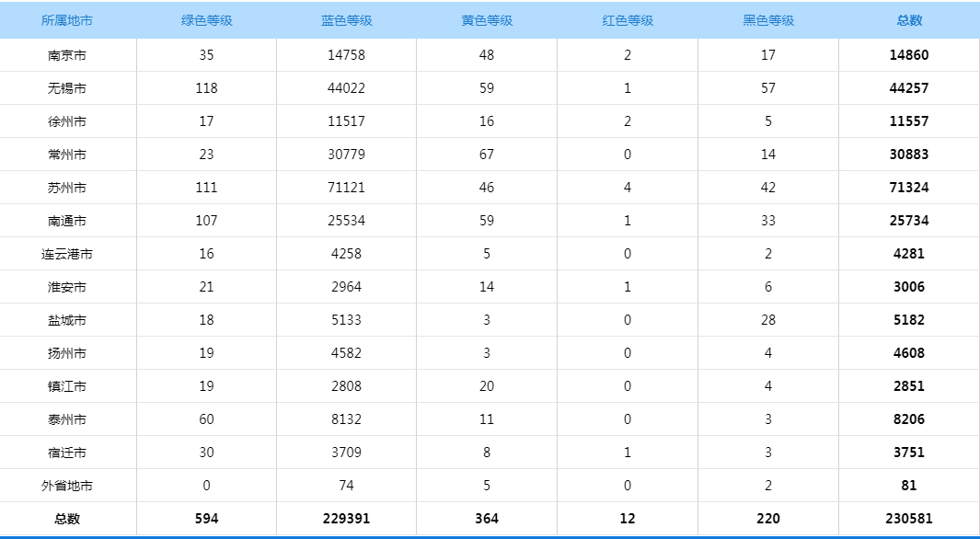Click the 总数 row label at bottom left

(x=67, y=519)
